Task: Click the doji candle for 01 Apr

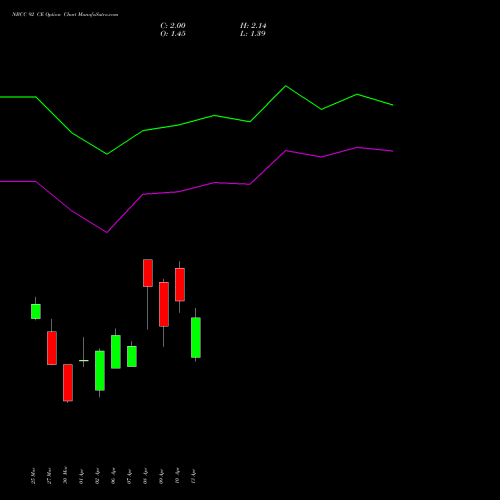Action: point(84,360)
